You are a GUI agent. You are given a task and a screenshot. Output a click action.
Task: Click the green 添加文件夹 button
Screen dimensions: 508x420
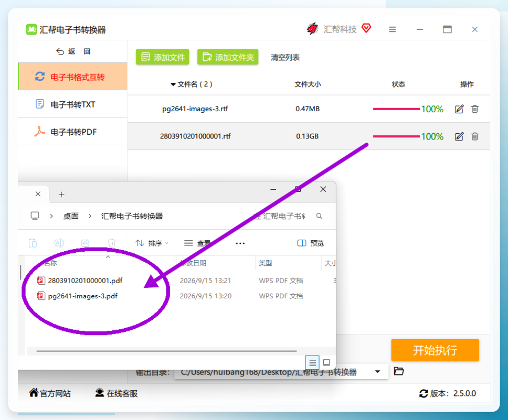[228, 57]
